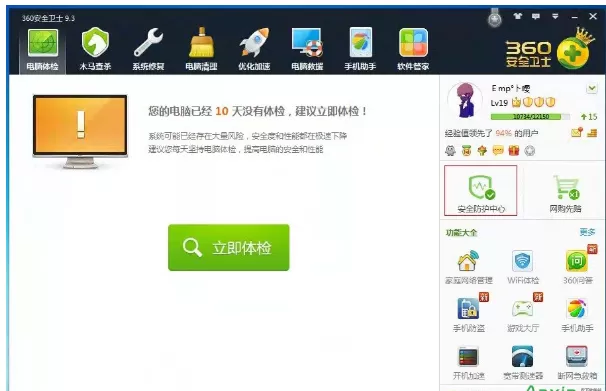Click the trophy flower badge icon

point(482,150)
